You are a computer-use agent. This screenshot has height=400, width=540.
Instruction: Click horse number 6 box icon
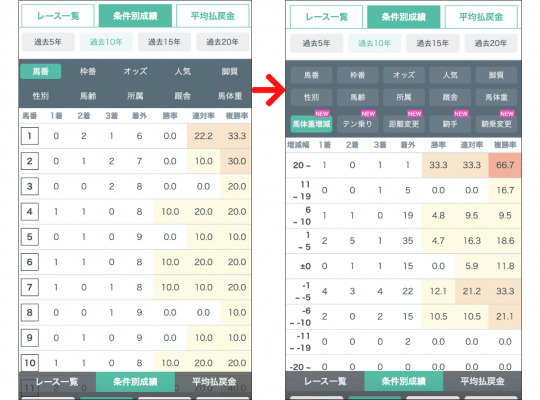pyautogui.click(x=30, y=262)
